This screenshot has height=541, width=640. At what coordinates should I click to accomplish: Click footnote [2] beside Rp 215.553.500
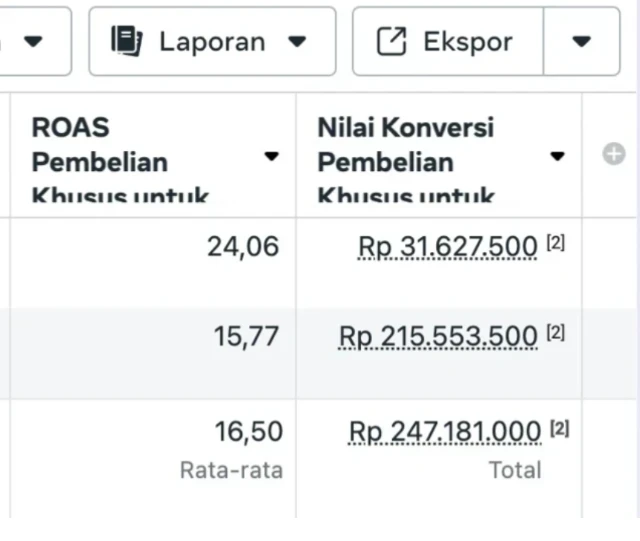pos(556,334)
